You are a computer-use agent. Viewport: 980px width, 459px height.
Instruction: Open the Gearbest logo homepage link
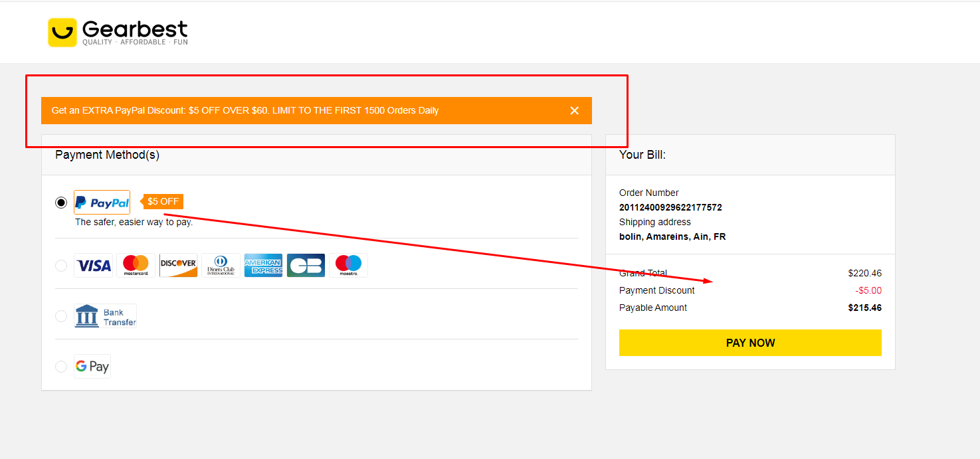click(x=118, y=33)
